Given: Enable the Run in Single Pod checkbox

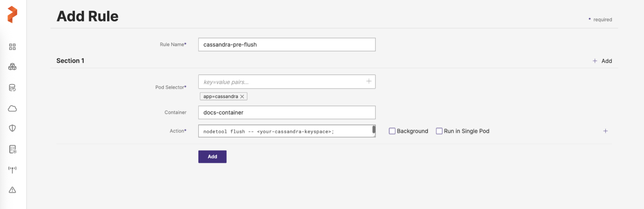Looking at the screenshot, I should click(x=439, y=131).
